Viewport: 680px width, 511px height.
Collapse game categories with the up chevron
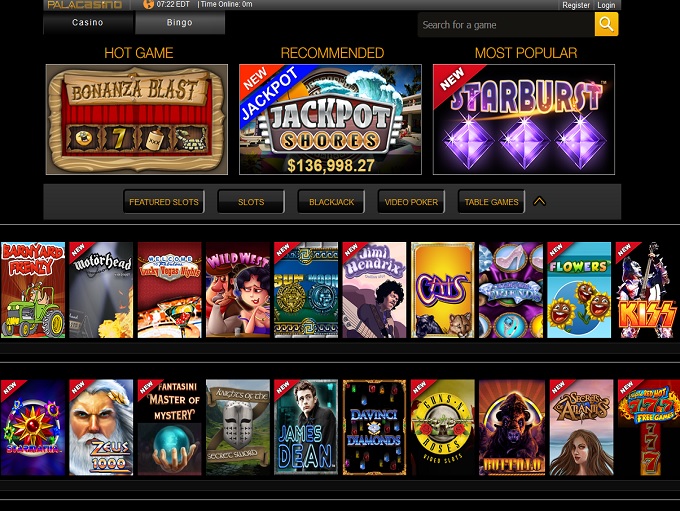tap(539, 201)
